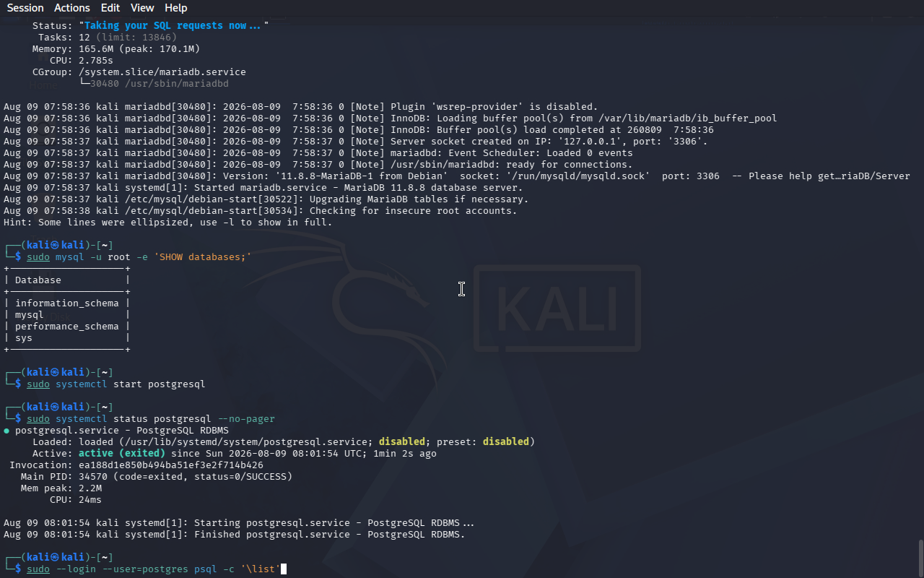The image size is (924, 578).
Task: Click the unit file path "/usr/lib/systemd/system/postgresql.service"
Action: (246, 441)
